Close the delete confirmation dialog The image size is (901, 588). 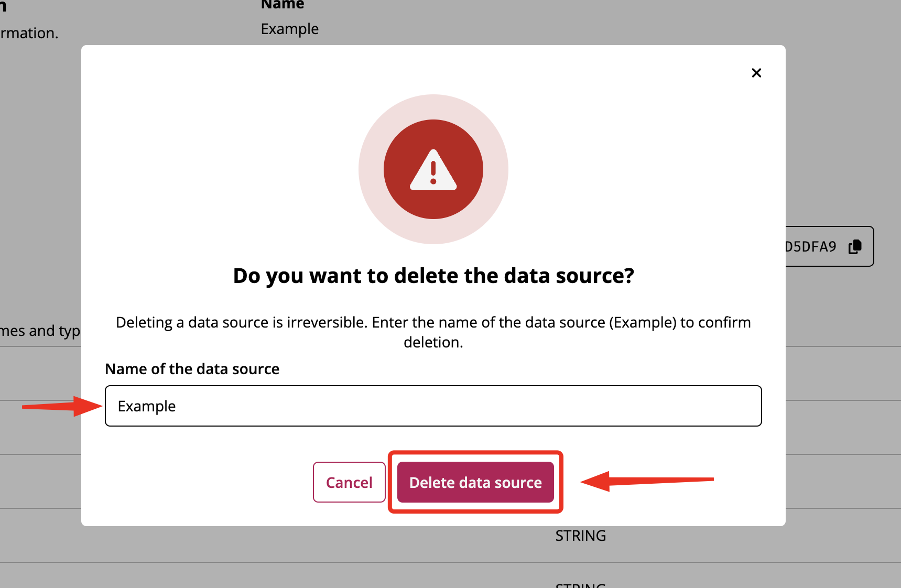[x=756, y=73]
